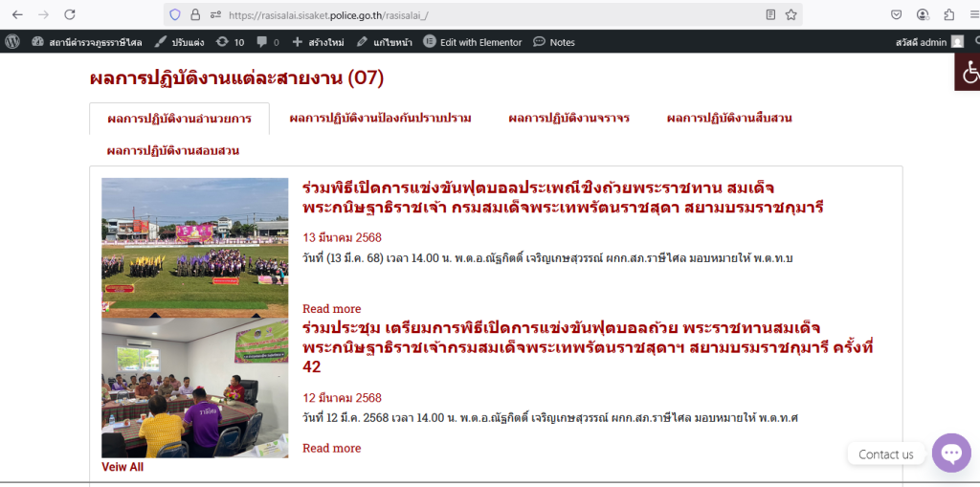Bookmark this page with the star icon

click(x=791, y=14)
